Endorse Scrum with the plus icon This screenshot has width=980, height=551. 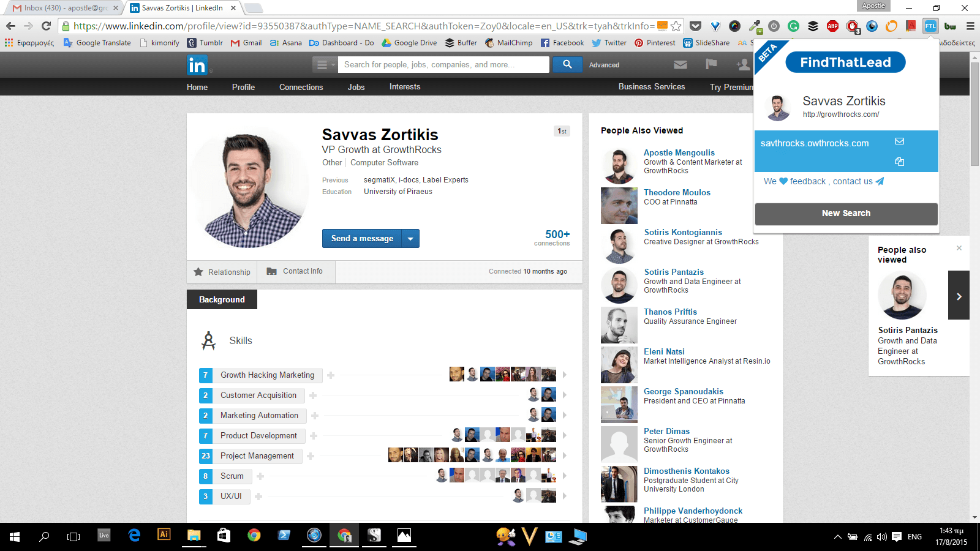click(260, 476)
